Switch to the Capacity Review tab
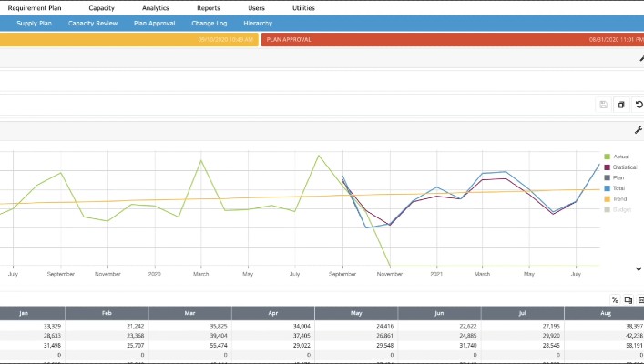 tap(92, 23)
